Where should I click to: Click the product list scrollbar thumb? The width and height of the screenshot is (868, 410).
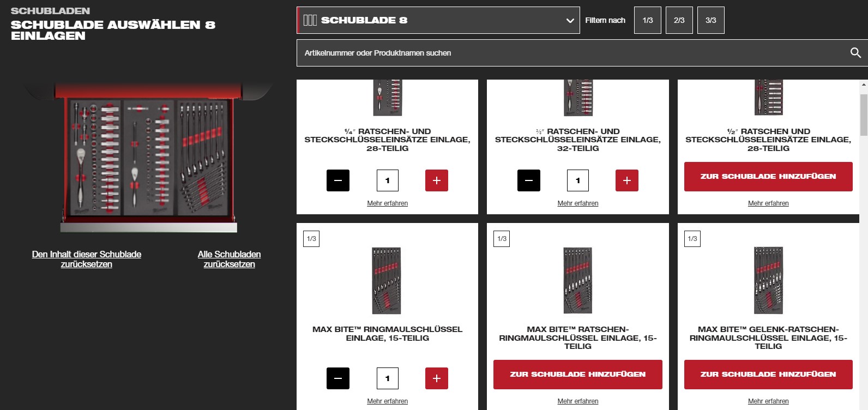(x=864, y=114)
